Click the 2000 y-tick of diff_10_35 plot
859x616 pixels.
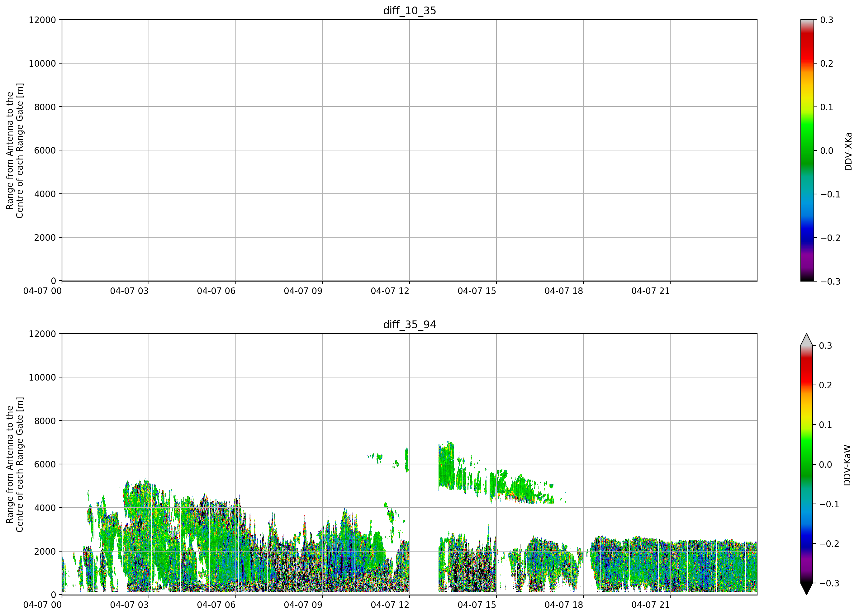[45, 237]
